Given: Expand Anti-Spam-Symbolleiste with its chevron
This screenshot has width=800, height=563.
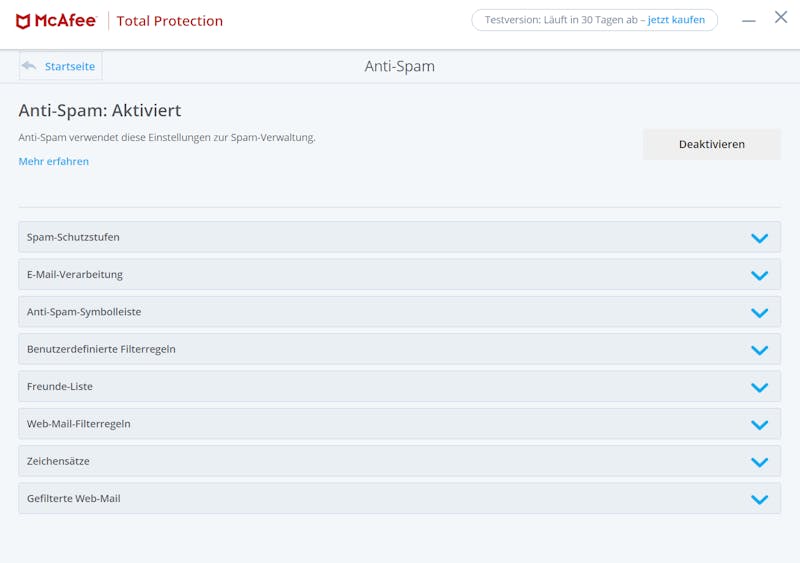Looking at the screenshot, I should tap(759, 312).
